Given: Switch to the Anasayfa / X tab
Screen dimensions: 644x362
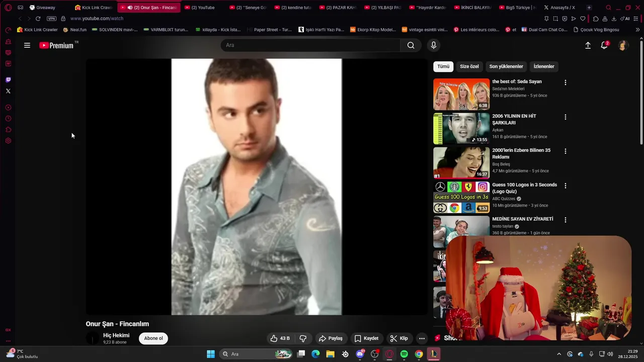Looking at the screenshot, I should point(559,8).
